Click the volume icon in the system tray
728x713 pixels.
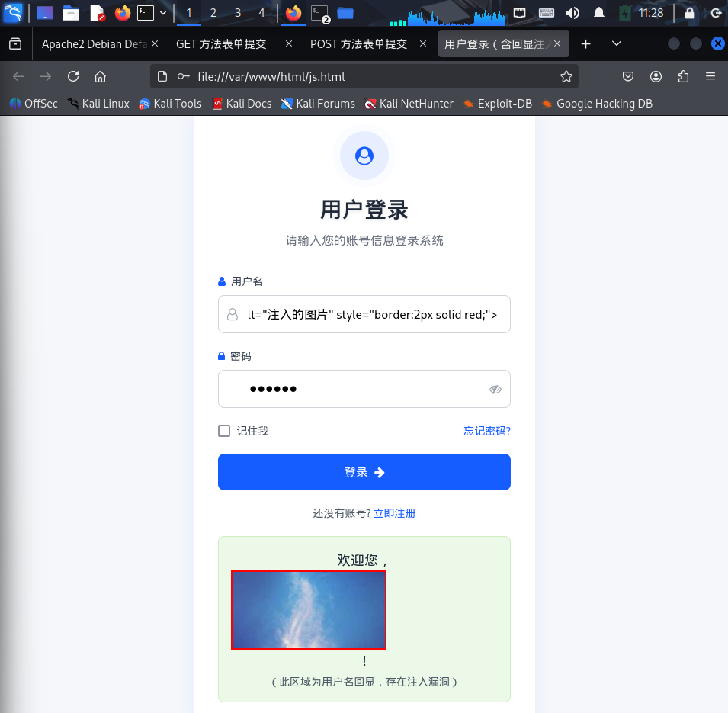(x=572, y=12)
